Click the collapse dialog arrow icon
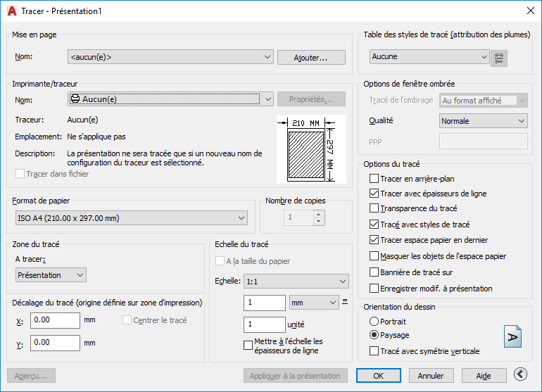The image size is (542, 392). click(x=521, y=375)
